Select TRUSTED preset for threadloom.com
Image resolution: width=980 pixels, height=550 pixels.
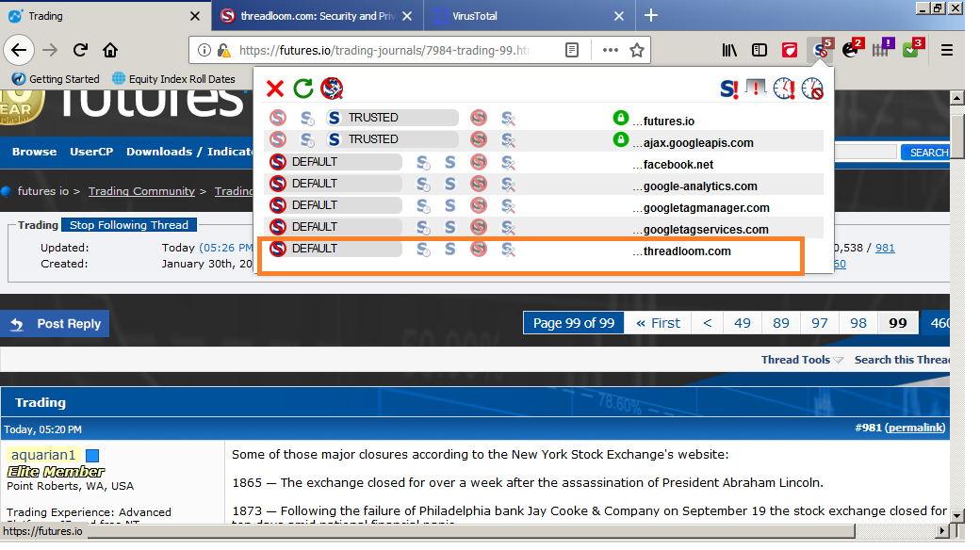pos(450,249)
